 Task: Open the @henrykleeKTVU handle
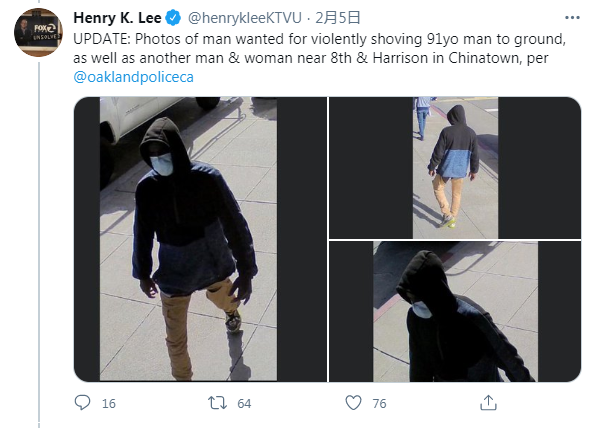click(x=244, y=18)
